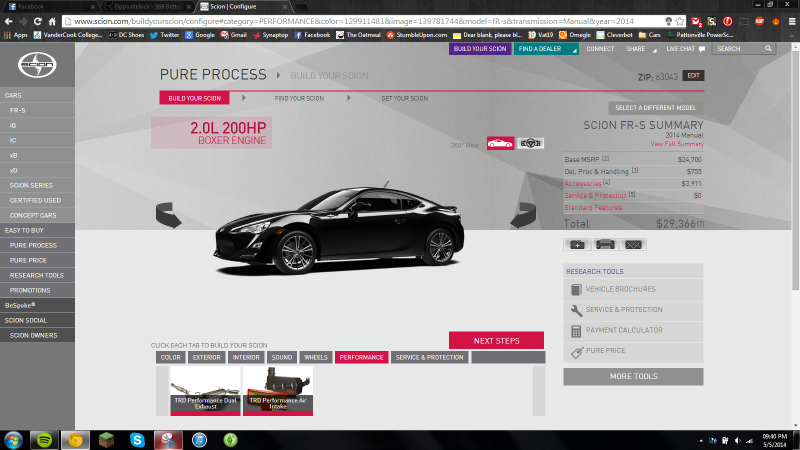800x450 pixels.
Task: Click the More Tools button
Action: coord(633,377)
